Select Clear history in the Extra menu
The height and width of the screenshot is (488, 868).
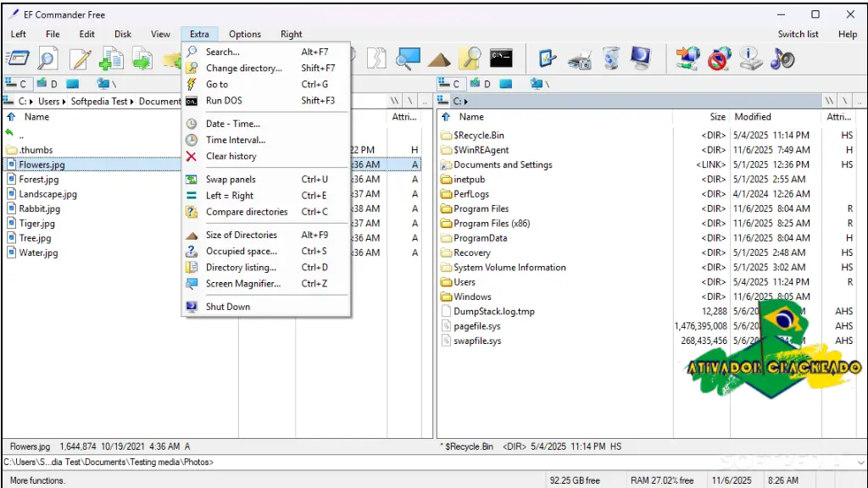(267, 156)
